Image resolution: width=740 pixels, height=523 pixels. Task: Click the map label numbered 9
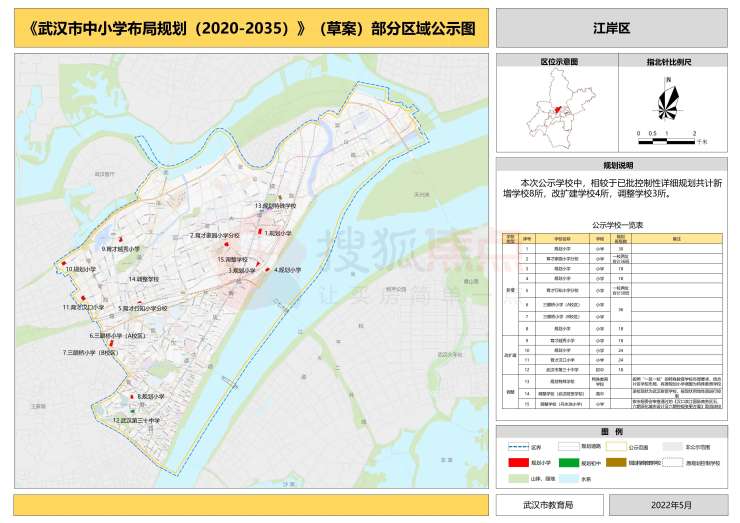click(x=120, y=249)
